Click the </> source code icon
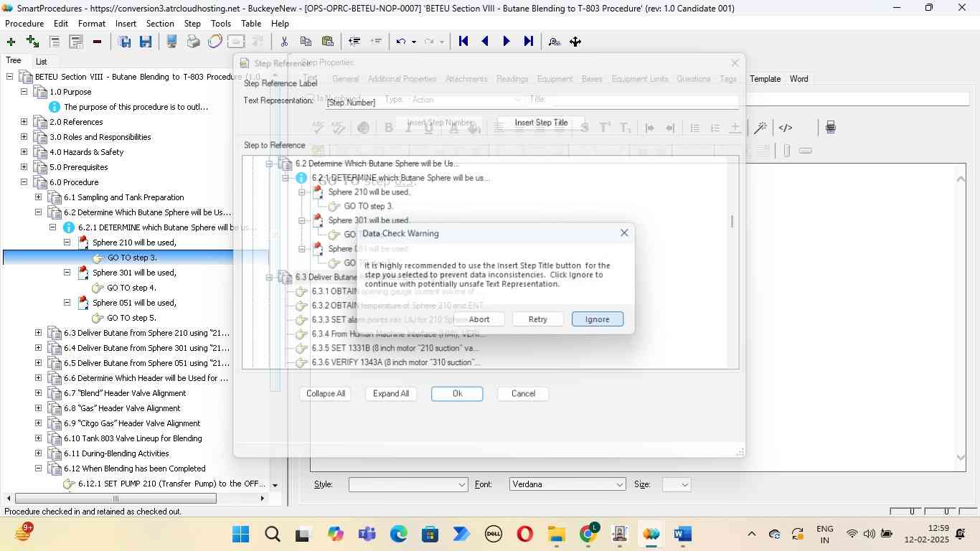The width and height of the screenshot is (980, 551). [786, 128]
